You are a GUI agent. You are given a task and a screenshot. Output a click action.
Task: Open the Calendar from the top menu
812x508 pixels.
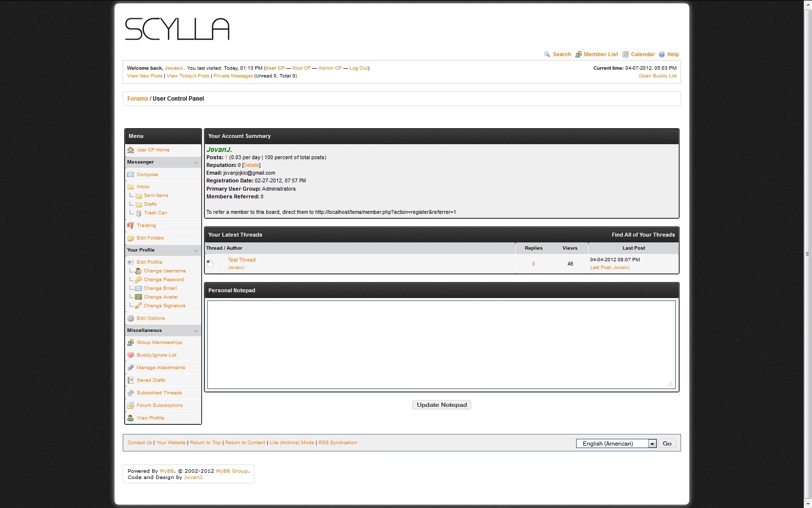pos(642,54)
